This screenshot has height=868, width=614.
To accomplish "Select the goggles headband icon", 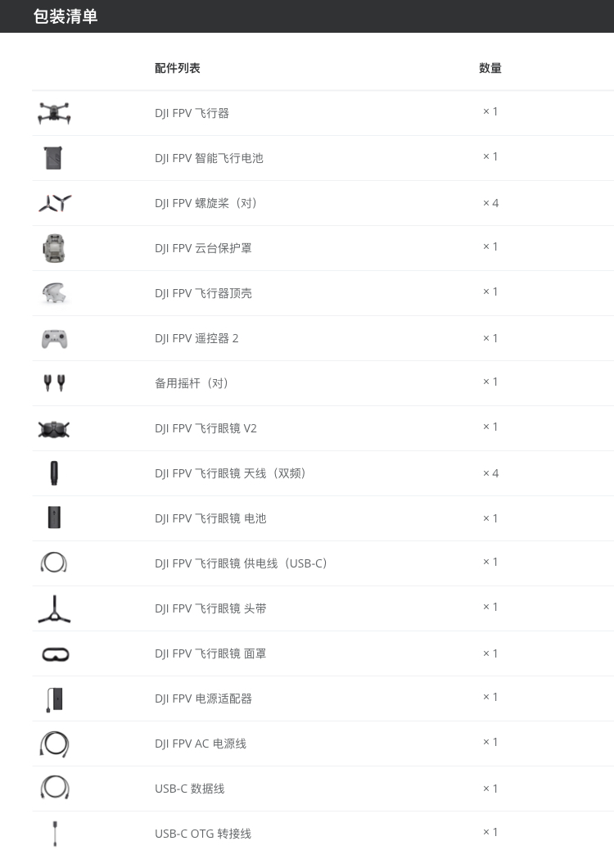I will [x=54, y=608].
